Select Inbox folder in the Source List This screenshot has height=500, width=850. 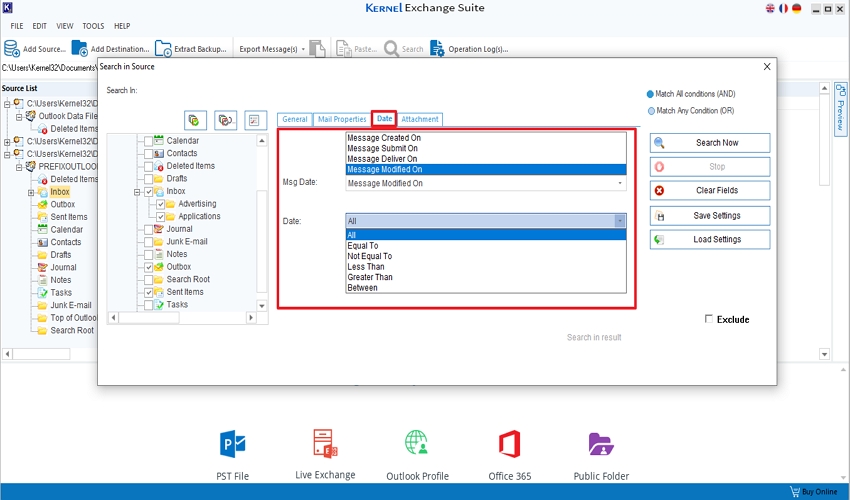(x=60, y=191)
